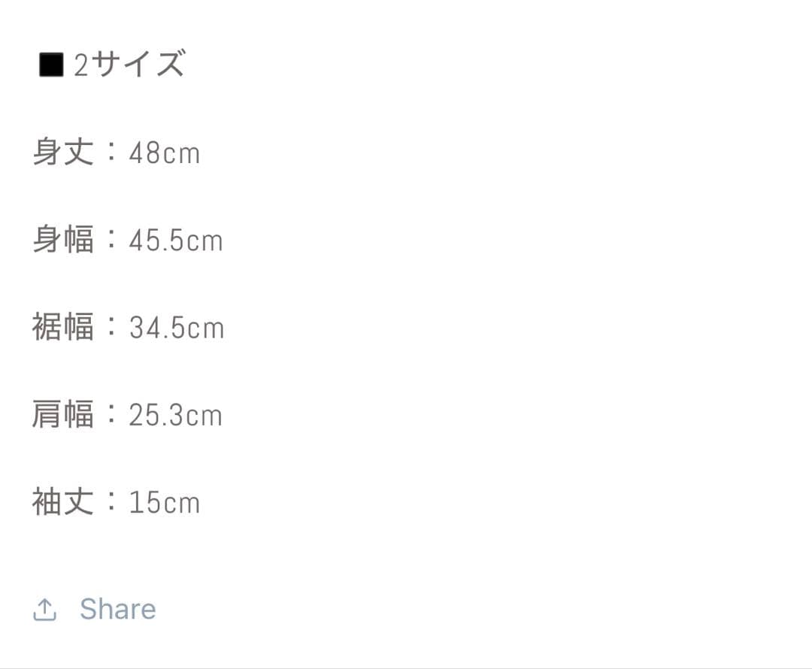Viewport: 812px width, 669px height.
Task: Click the 25.3cm measurement value
Action: 175,415
